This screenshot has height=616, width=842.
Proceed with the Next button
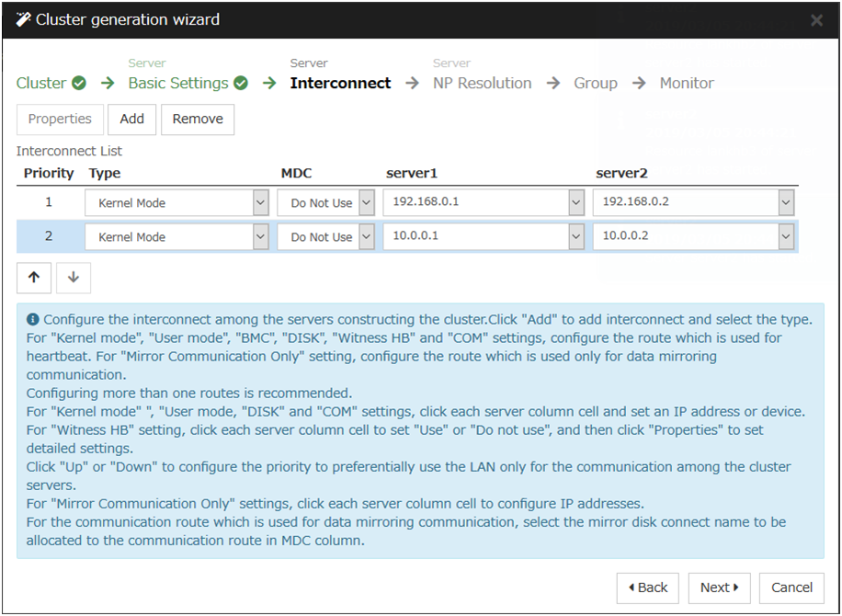point(720,587)
